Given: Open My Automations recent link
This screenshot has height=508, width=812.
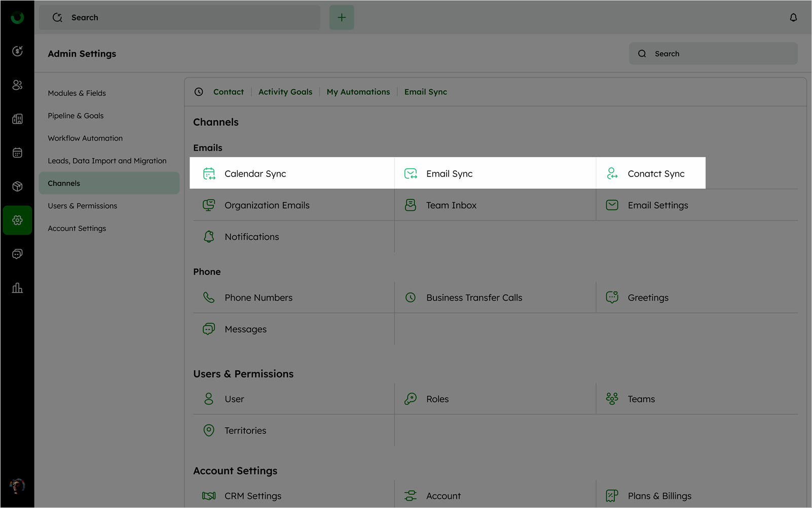Looking at the screenshot, I should (358, 92).
